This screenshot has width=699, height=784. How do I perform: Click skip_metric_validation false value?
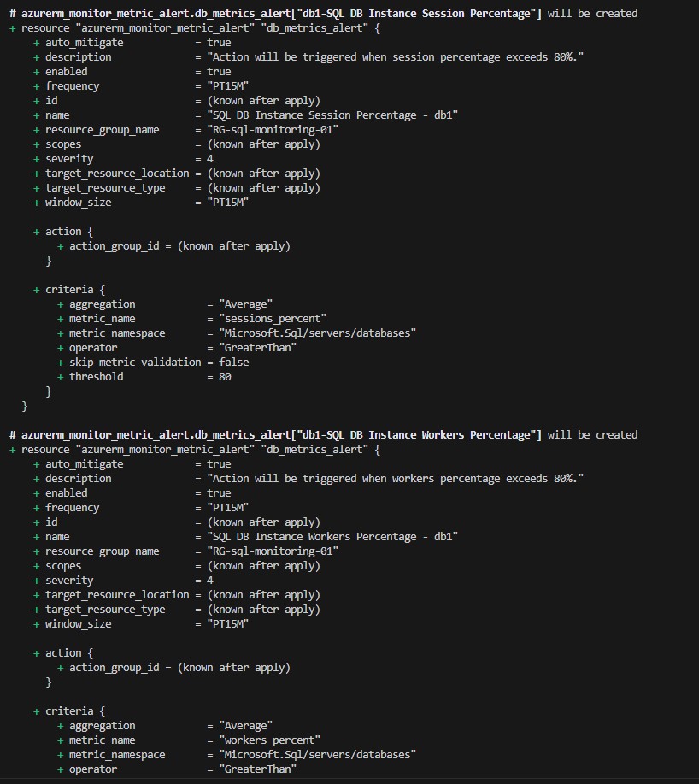coord(234,362)
